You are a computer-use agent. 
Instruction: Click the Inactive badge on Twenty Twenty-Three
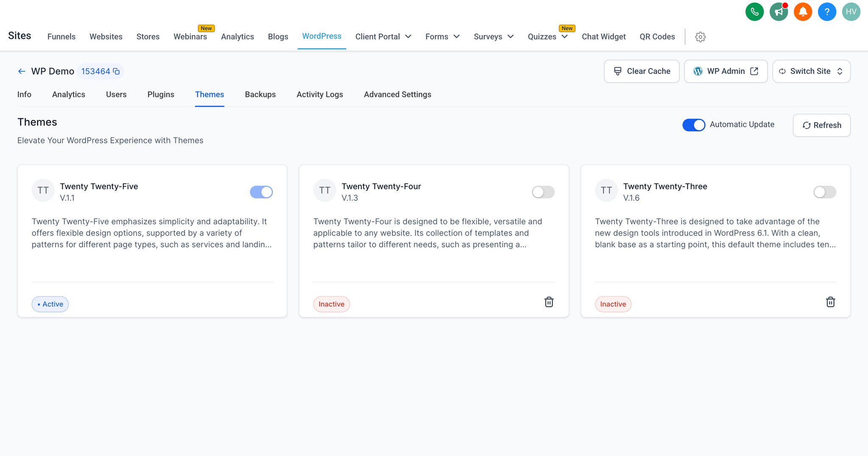click(x=613, y=304)
